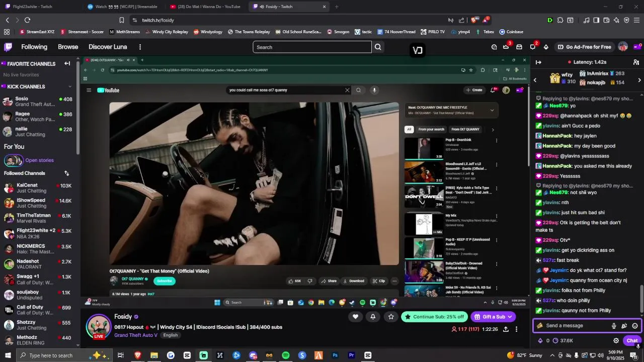
Task: Click the Get Bits diamond icon
Action: click(546, 47)
